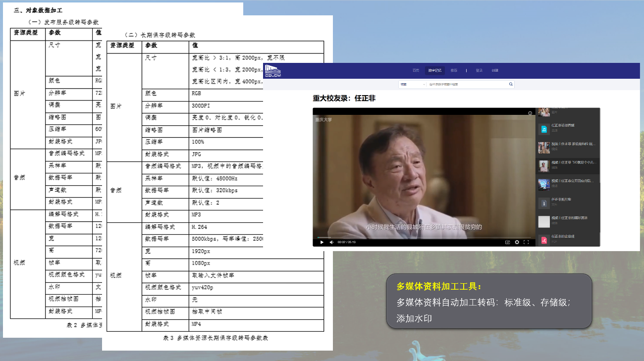
Task: Click caption line 多媒体资料自动加工转码
Action: click(x=483, y=303)
